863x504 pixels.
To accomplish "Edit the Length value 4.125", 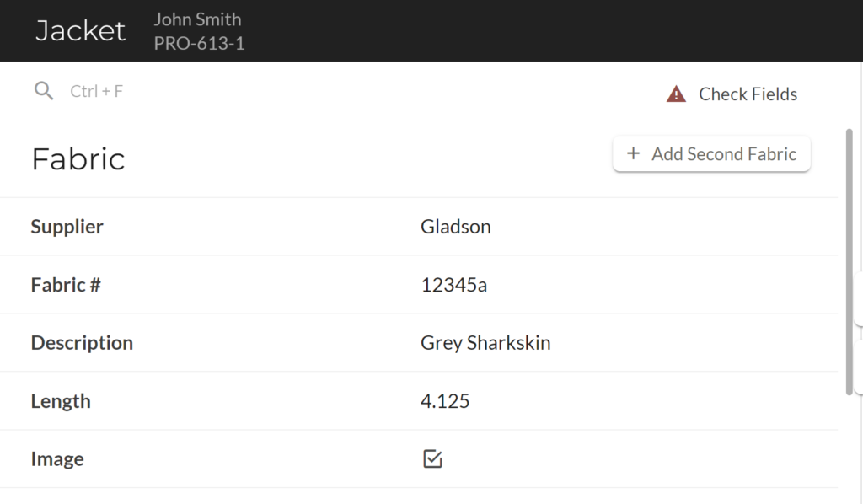I will coord(445,401).
